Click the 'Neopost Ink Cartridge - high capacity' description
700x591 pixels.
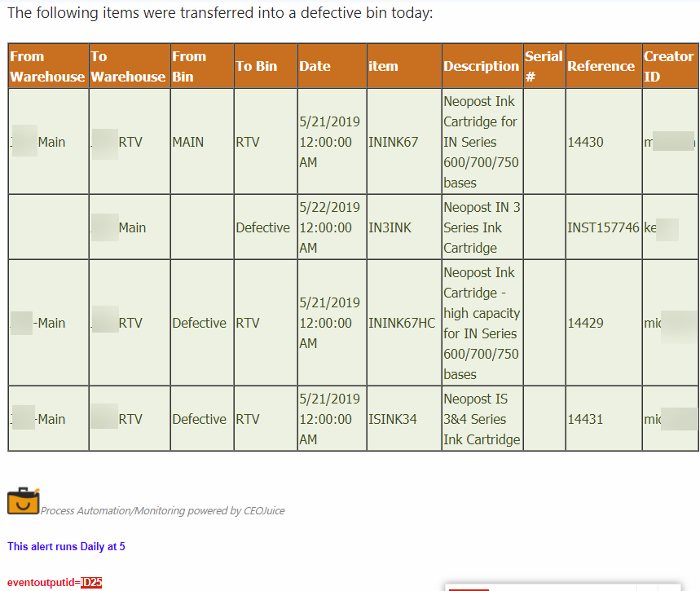click(482, 323)
